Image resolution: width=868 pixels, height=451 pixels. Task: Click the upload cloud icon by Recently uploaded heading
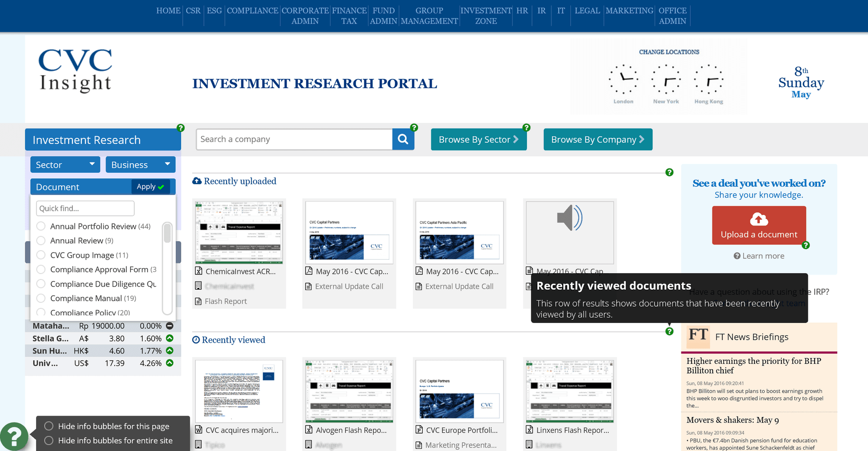[197, 180]
